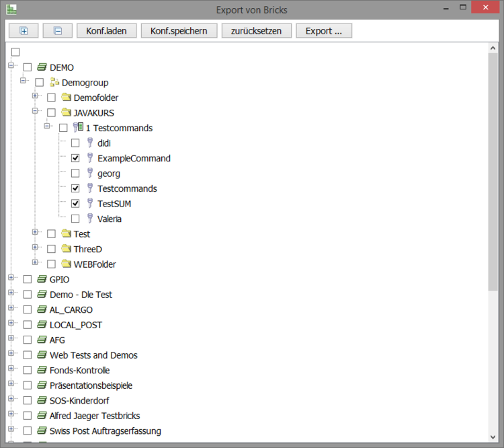Click the Demogroup group icon

[54, 83]
